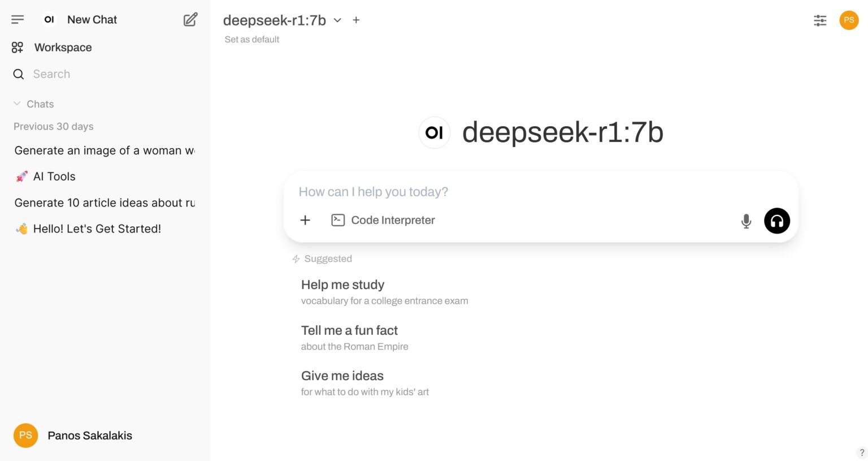Start voice input with microphone icon

click(746, 221)
